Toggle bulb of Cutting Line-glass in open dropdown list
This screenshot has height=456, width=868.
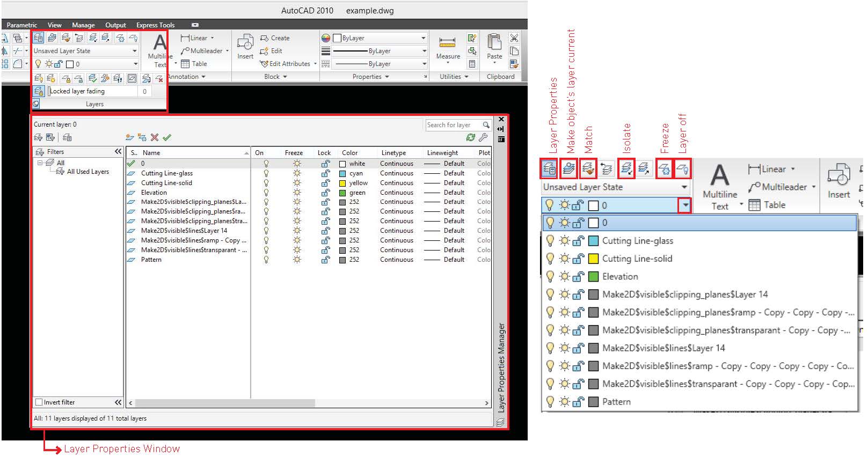click(550, 241)
